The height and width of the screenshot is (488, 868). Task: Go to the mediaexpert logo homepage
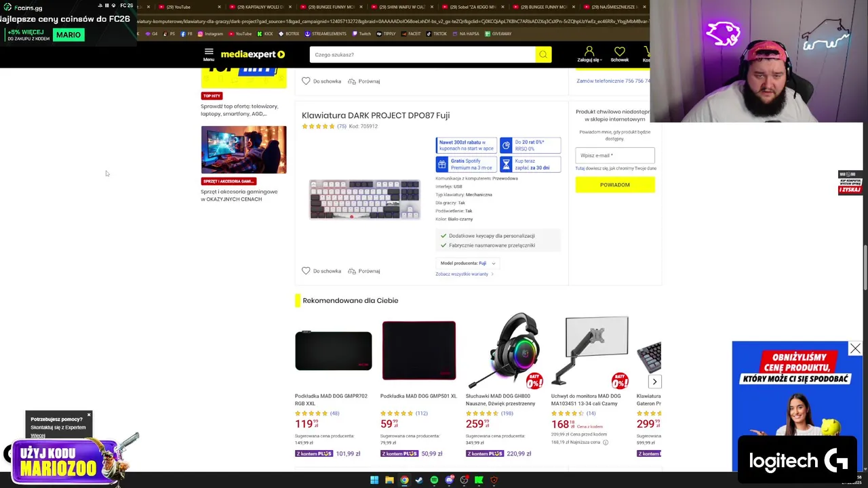[252, 54]
